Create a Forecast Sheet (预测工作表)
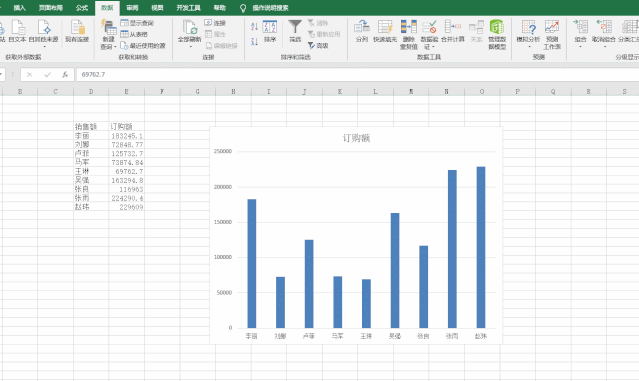Image resolution: width=639 pixels, height=381 pixels. [x=552, y=35]
